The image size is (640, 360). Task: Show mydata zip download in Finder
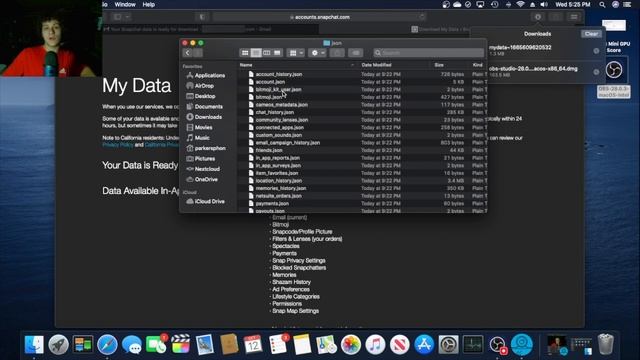[596, 51]
